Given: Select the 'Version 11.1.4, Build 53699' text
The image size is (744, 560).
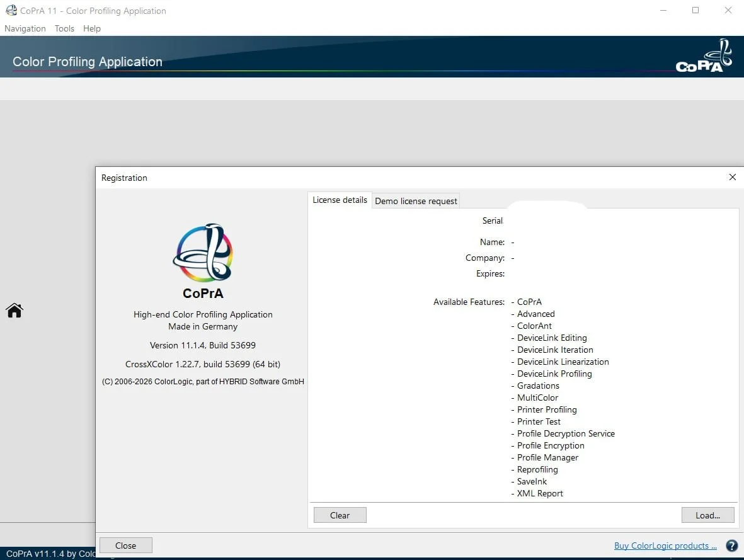Looking at the screenshot, I should pos(203,345).
